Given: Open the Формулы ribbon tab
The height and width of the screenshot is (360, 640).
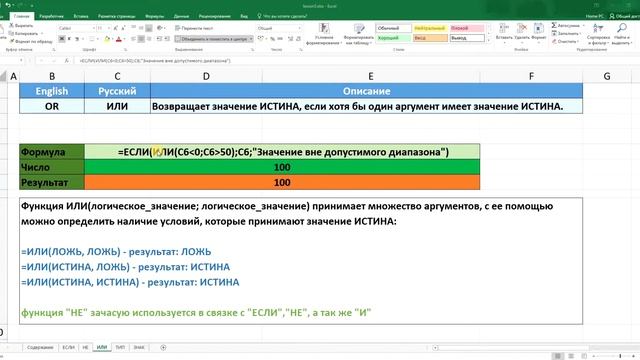Looking at the screenshot, I should click(x=155, y=16).
